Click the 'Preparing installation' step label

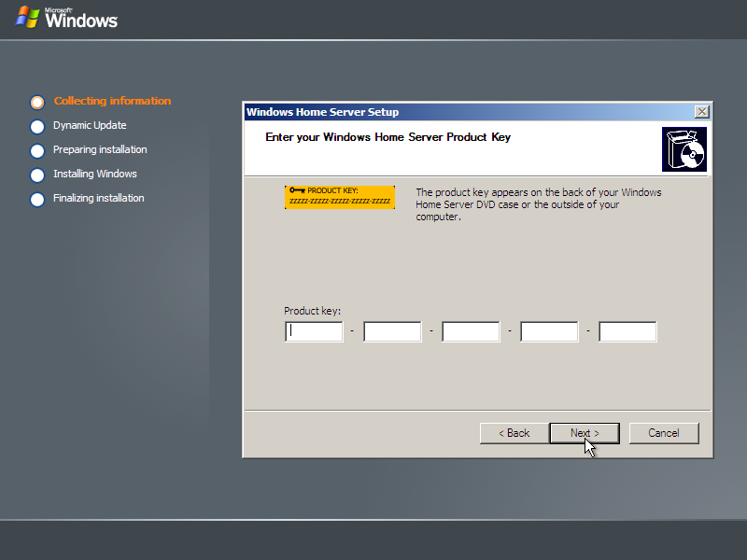click(x=100, y=149)
